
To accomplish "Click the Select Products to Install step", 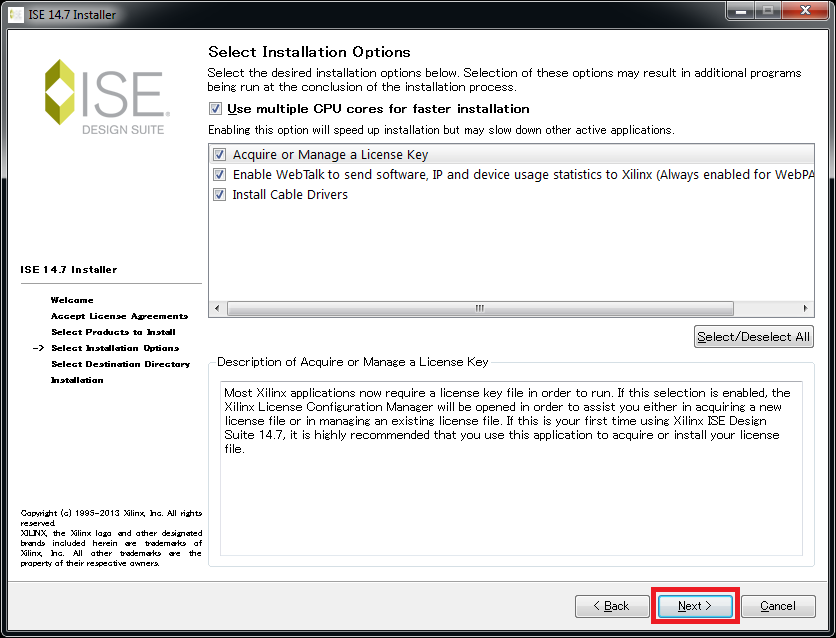I will 113,332.
